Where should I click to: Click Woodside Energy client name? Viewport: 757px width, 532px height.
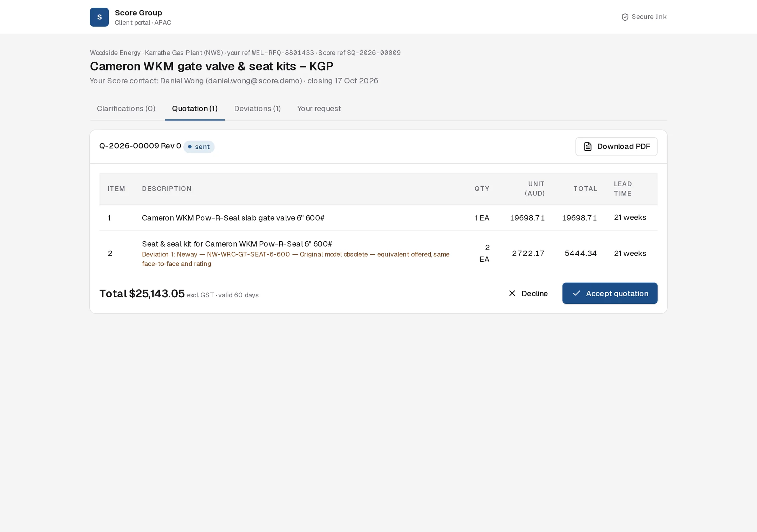115,53
